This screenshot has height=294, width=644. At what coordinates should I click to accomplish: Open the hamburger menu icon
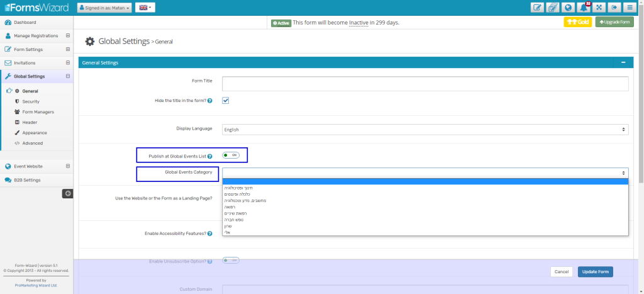tap(628, 8)
